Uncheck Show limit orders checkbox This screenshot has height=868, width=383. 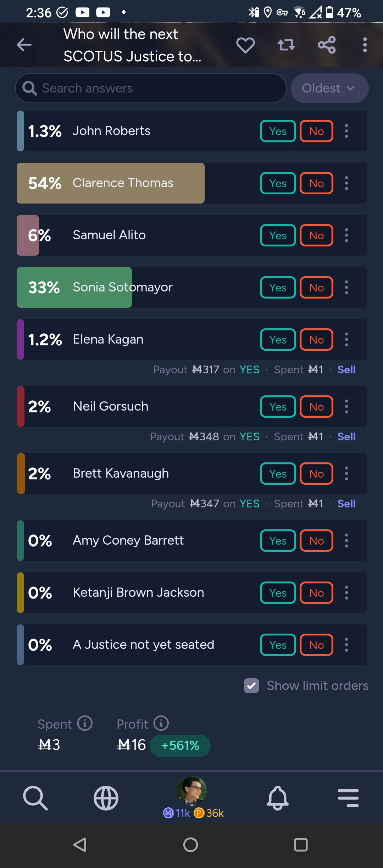click(x=251, y=686)
